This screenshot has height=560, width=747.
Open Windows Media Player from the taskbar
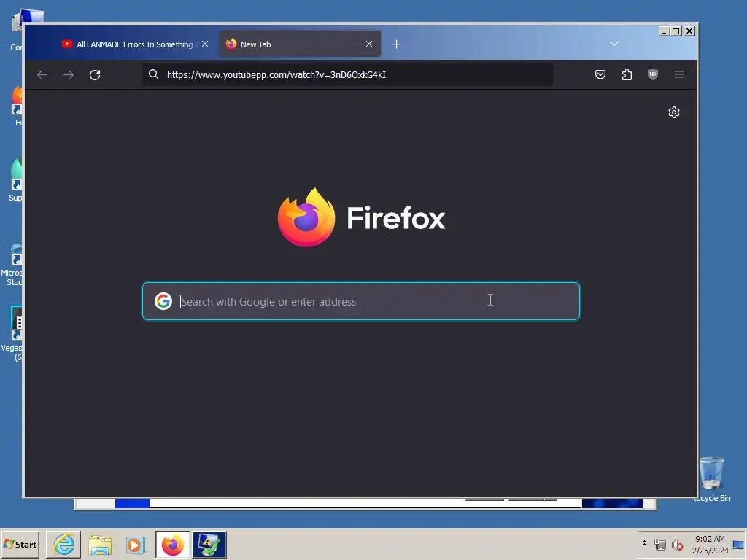coord(135,544)
